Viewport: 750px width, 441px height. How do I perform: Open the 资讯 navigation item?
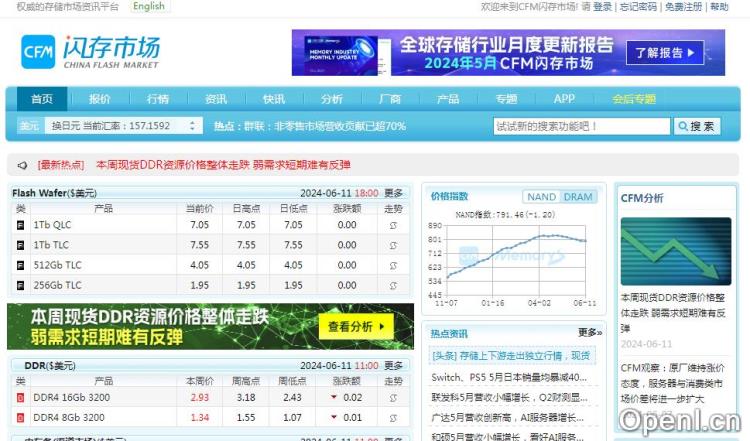tap(216, 99)
